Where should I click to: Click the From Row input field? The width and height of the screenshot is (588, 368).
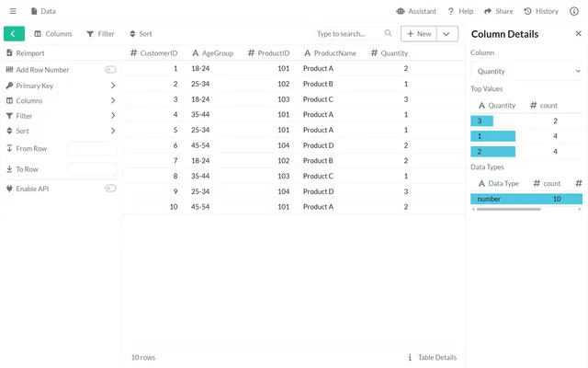tap(92, 148)
